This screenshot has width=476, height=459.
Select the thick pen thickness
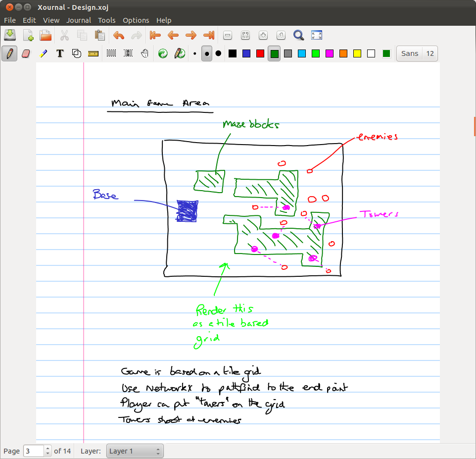(218, 53)
